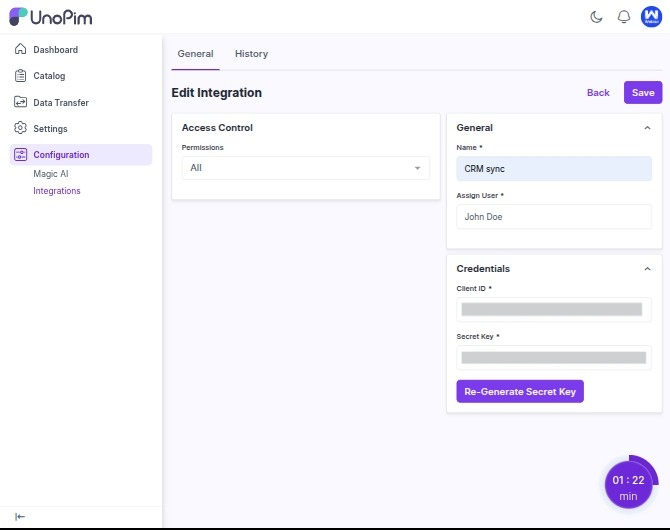This screenshot has width=670, height=530.
Task: Click the Configuration sliders icon
Action: point(21,154)
